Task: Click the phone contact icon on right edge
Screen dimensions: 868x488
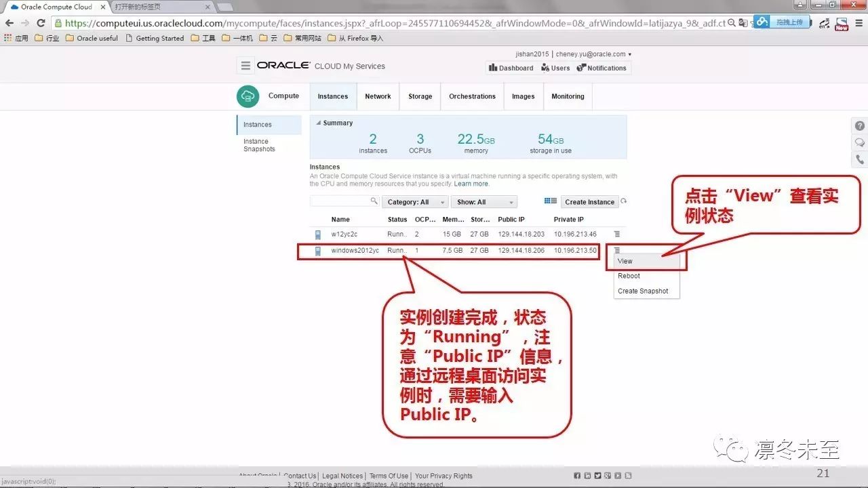Action: (860, 160)
